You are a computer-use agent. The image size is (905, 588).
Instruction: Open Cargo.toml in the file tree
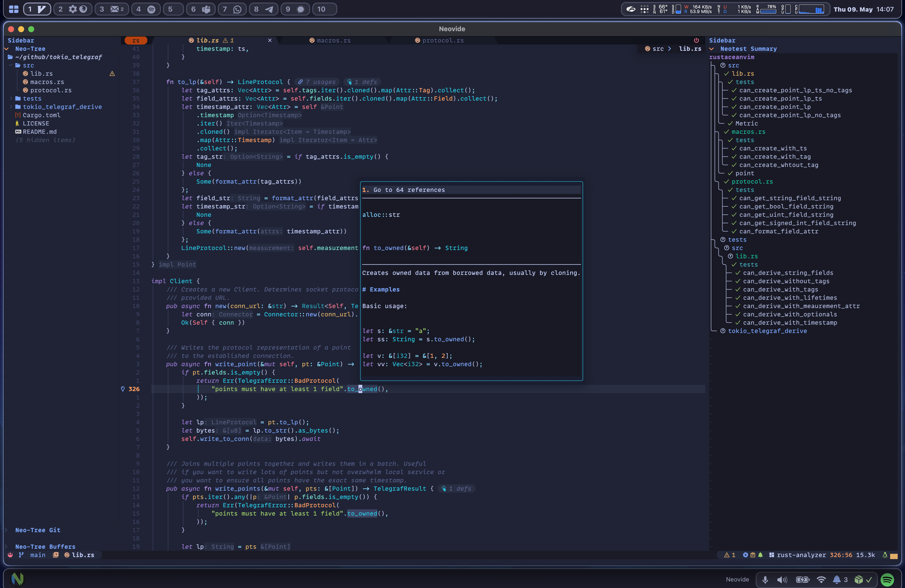tap(41, 115)
